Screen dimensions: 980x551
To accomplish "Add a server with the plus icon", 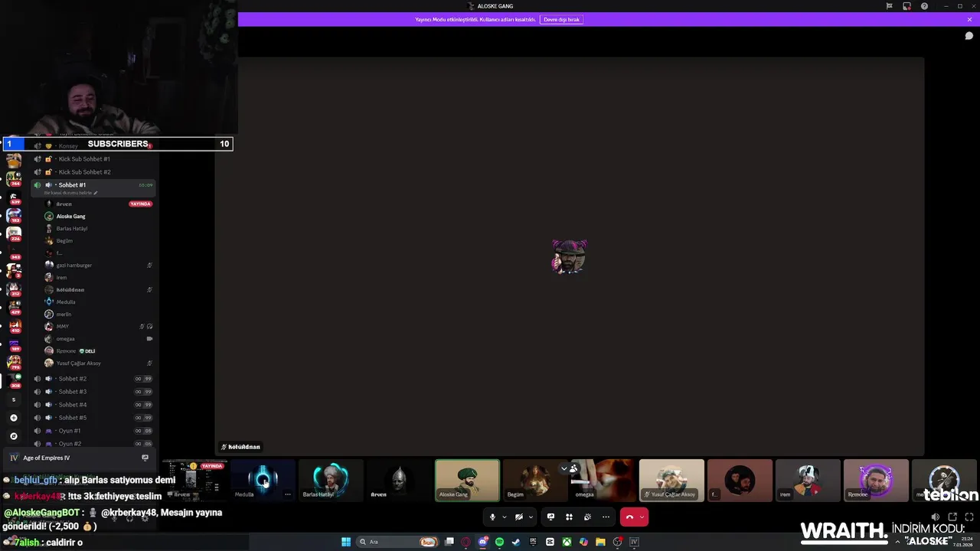I will [13, 418].
